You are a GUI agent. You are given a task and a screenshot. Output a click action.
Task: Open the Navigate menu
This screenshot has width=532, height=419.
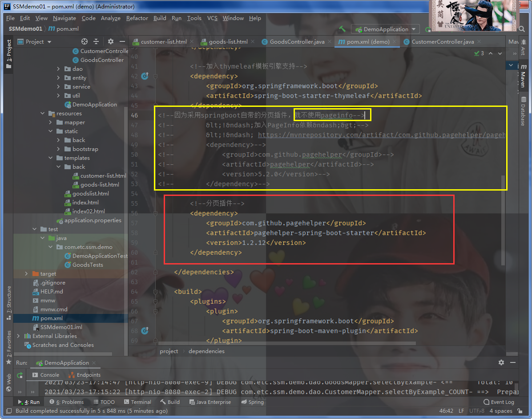pyautogui.click(x=64, y=18)
